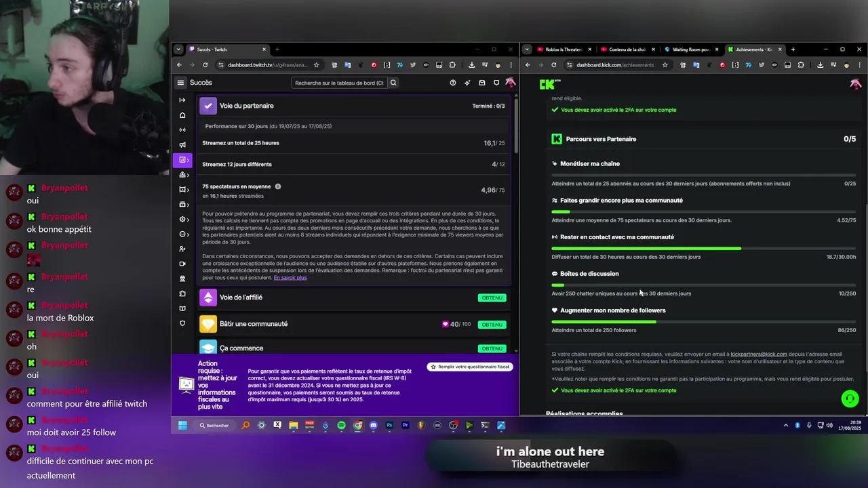This screenshot has height=488, width=868.
Task: Click the 30 hours streaming progress bar on Kick
Action: point(704,249)
